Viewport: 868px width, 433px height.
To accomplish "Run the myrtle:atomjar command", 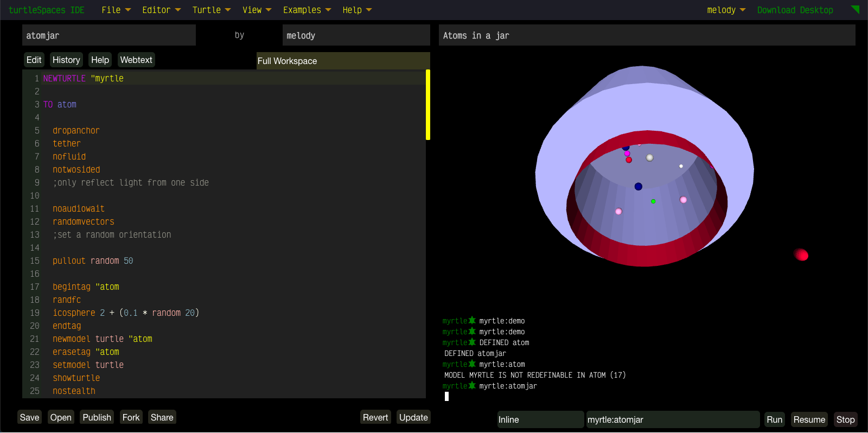I will pos(774,419).
